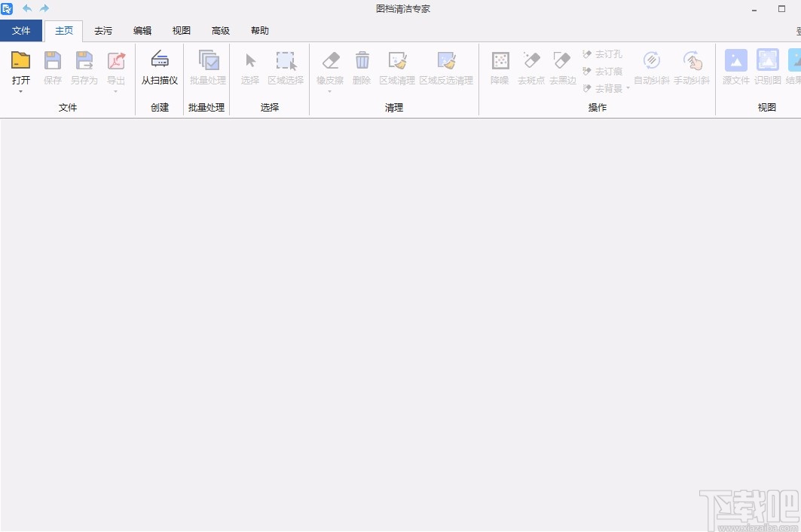Open a document from the scanner (从扫描仪)
Image resolution: width=801 pixels, height=532 pixels.
[x=159, y=68]
